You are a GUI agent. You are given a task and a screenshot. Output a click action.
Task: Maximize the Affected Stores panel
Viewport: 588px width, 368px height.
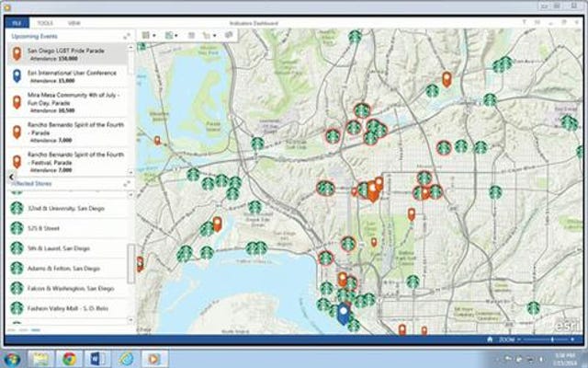(127, 184)
